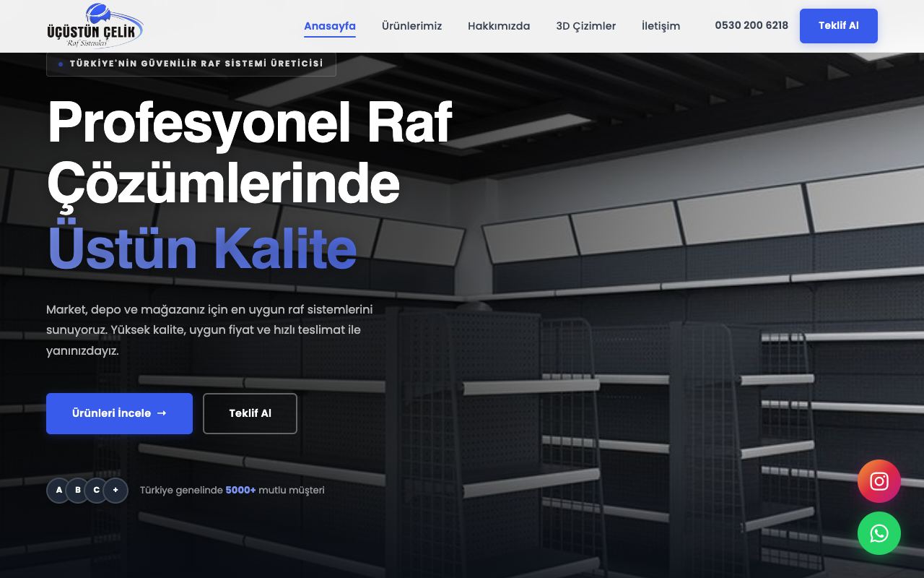The height and width of the screenshot is (578, 924).
Task: Click the Market, depo ve mağazanız description paragraph
Action: pos(209,330)
